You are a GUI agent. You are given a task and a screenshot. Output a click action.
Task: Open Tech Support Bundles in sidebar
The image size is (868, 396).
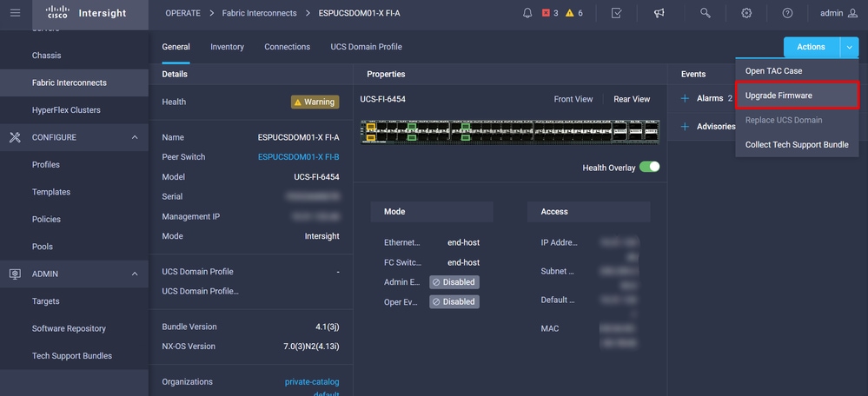[74, 356]
